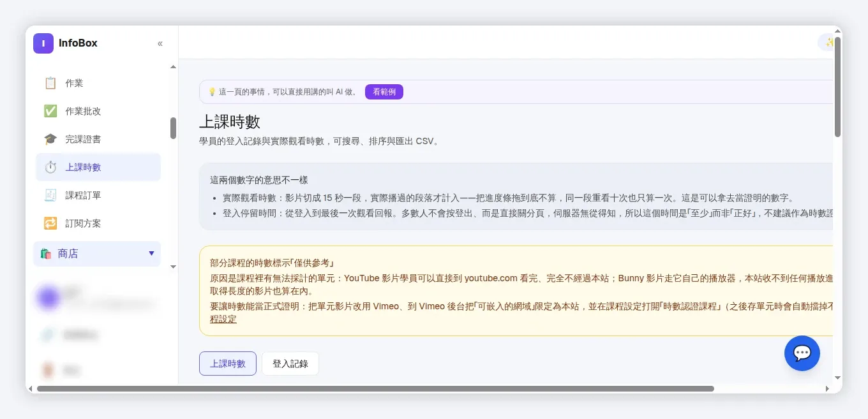
Task: Click the subtitle starting 學員的登入記錄
Action: coord(319,141)
